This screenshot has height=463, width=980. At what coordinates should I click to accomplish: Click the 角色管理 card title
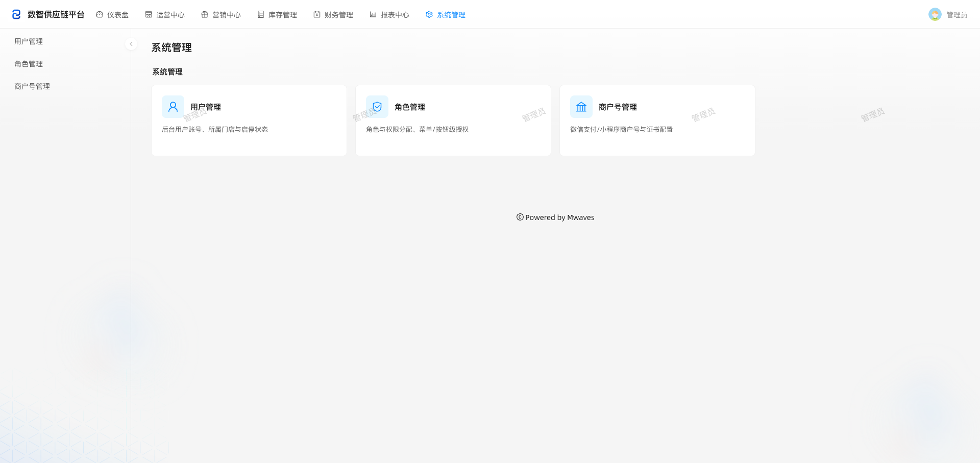pos(410,107)
